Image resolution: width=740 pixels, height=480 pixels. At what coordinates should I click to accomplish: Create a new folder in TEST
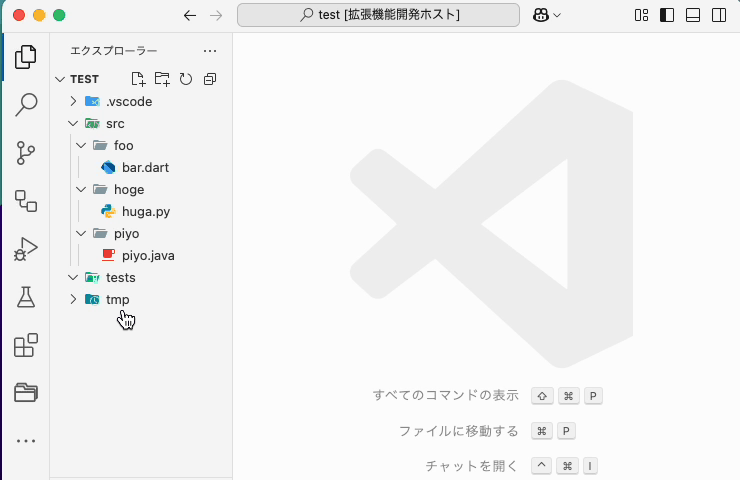(162, 79)
